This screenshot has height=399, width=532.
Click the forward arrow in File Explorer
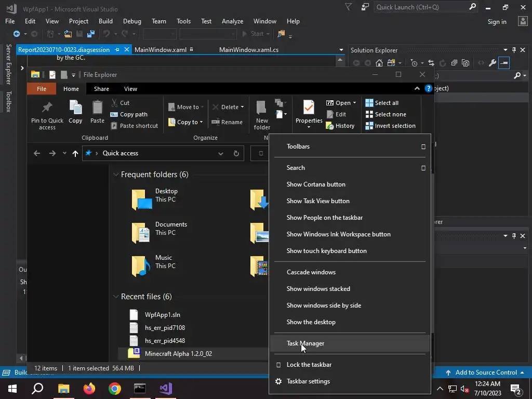pyautogui.click(x=52, y=153)
